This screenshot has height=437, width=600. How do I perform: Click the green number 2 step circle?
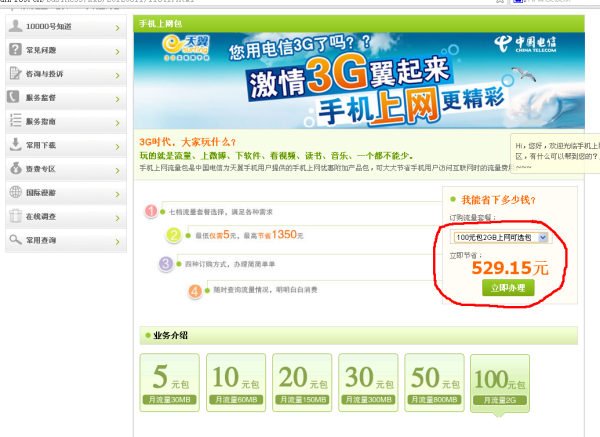[174, 235]
